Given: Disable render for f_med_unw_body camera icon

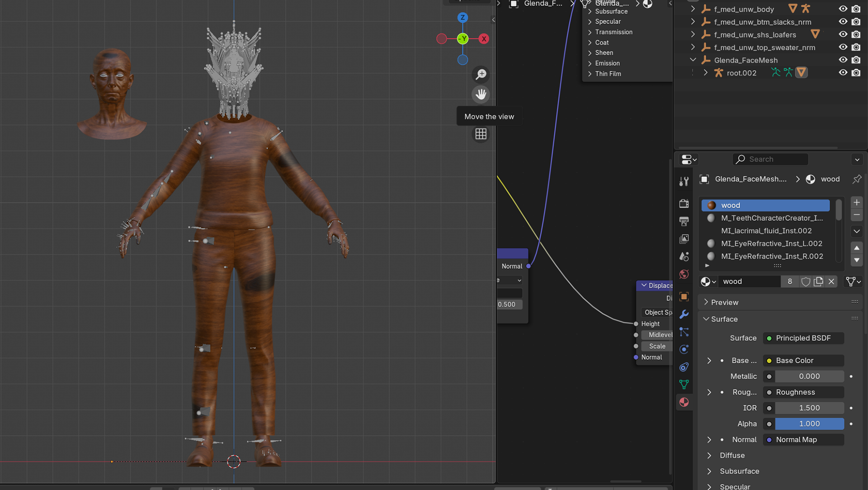Looking at the screenshot, I should [856, 9].
